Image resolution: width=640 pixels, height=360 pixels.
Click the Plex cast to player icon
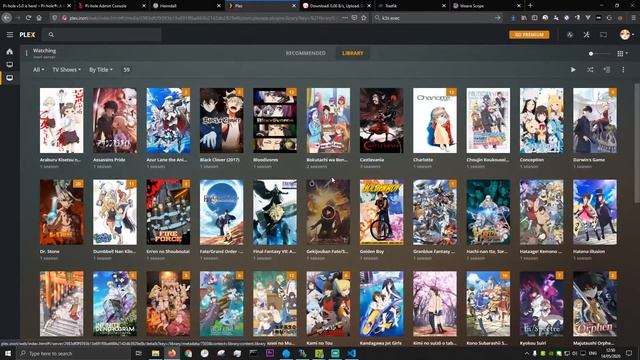[x=603, y=35]
